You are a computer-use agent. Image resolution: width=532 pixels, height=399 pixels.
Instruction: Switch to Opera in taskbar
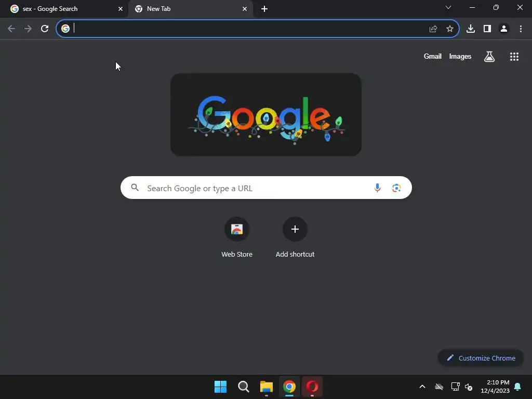pyautogui.click(x=312, y=387)
